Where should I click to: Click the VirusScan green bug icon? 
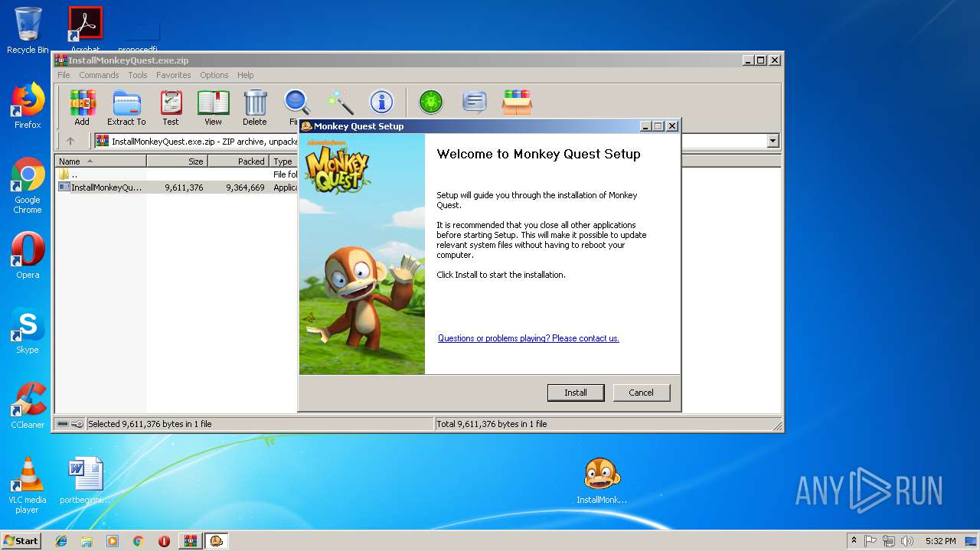tap(431, 102)
